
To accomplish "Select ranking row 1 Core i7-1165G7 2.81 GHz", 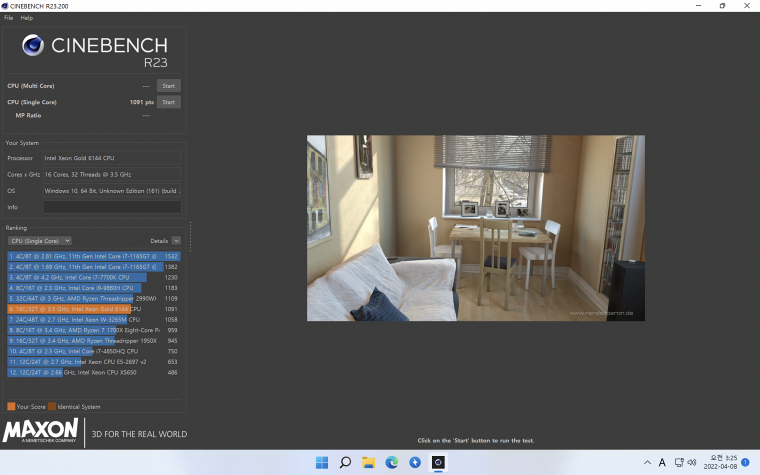I will click(x=94, y=256).
